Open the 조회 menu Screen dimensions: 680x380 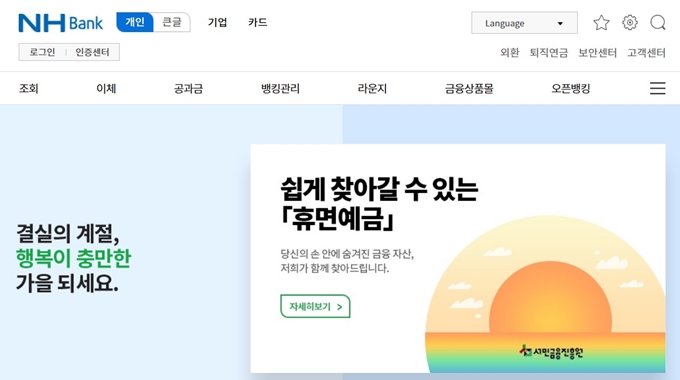pyautogui.click(x=29, y=88)
